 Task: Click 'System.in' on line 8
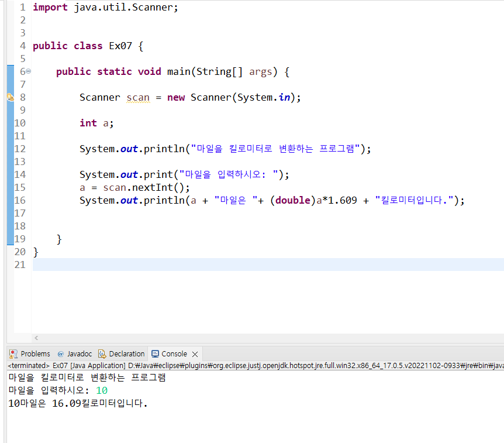coord(264,98)
